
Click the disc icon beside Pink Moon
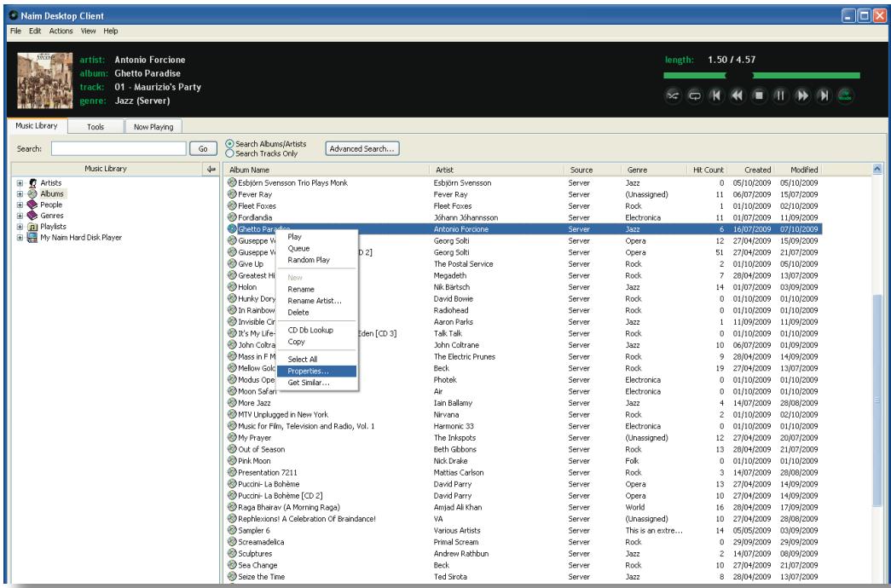click(x=232, y=461)
